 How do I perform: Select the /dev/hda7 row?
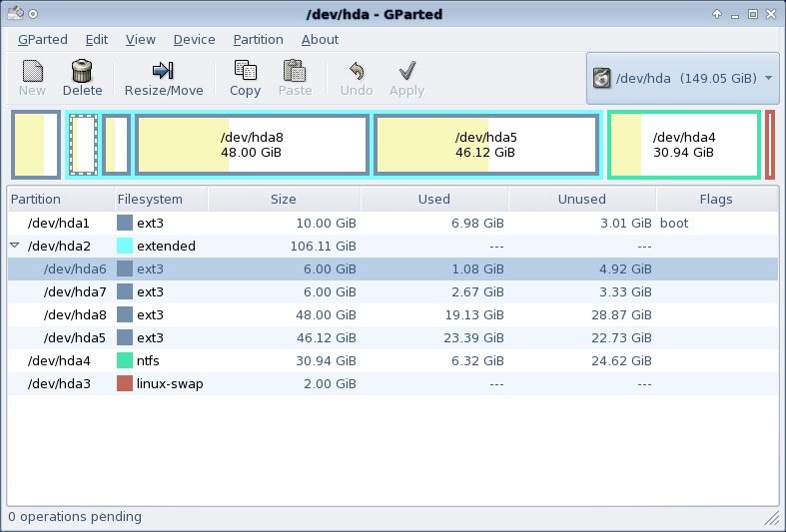[393, 292]
